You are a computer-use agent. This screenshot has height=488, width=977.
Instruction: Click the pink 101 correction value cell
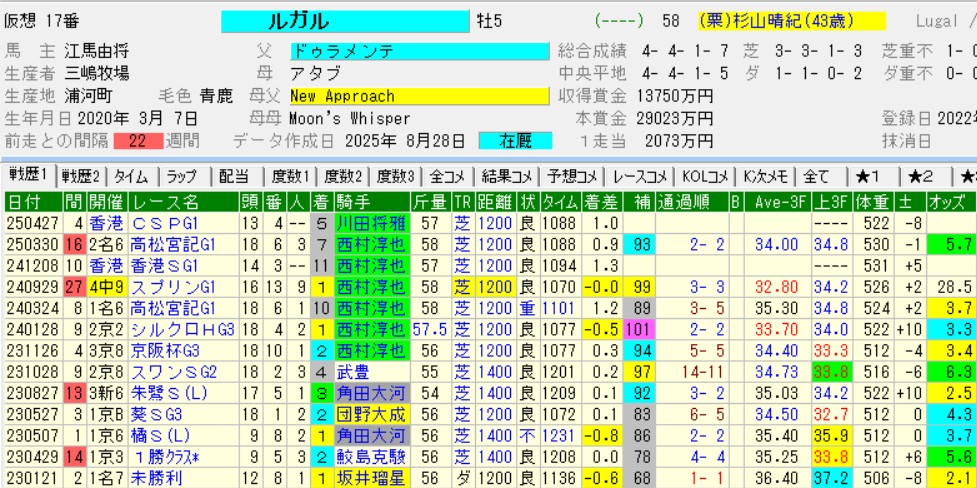click(636, 329)
